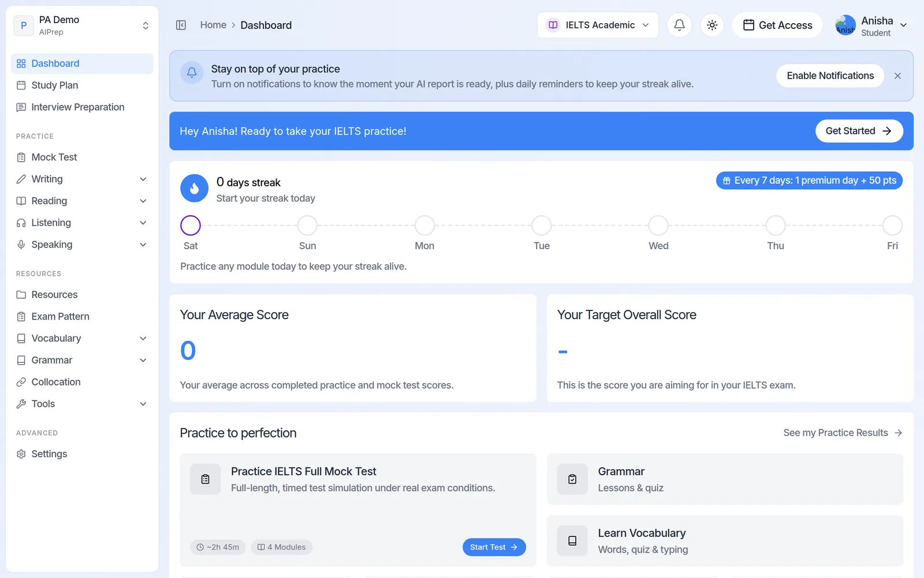Select the Sunday streak circle

tap(307, 225)
